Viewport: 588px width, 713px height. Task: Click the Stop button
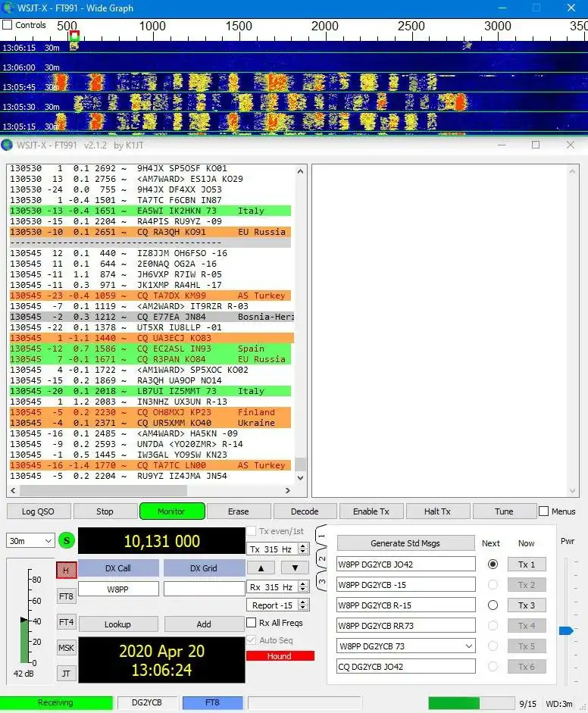pyautogui.click(x=105, y=511)
